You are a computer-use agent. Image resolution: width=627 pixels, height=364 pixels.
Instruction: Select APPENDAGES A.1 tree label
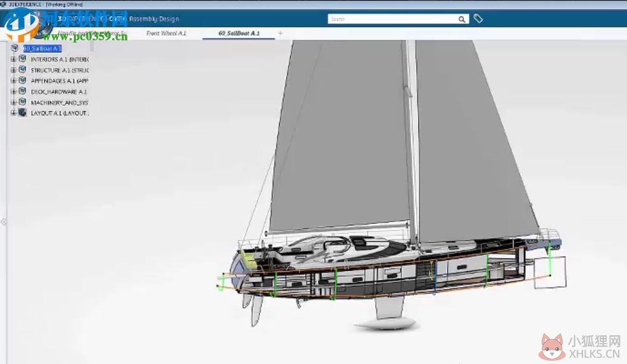(60, 81)
